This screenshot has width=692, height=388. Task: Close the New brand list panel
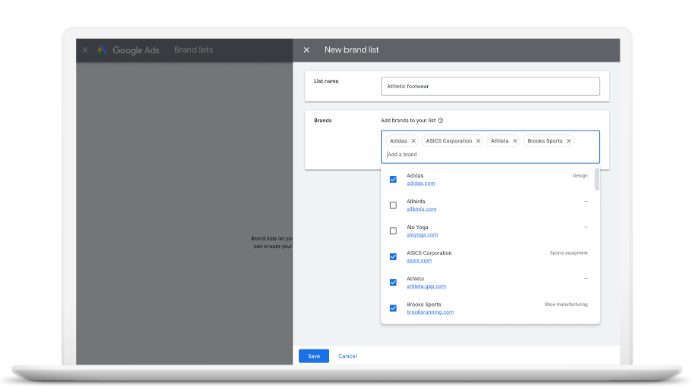(306, 50)
